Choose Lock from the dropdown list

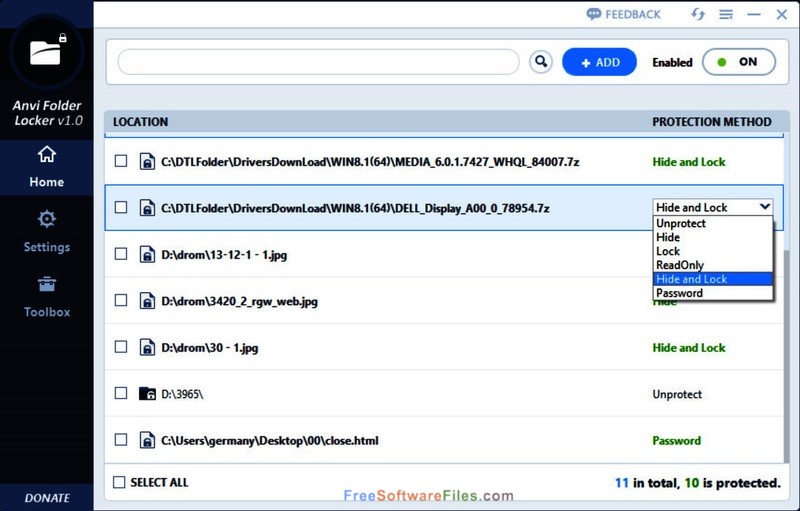713,251
